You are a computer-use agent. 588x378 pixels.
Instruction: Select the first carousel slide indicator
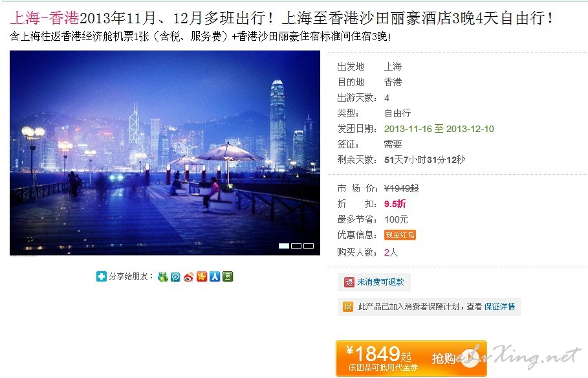click(284, 246)
